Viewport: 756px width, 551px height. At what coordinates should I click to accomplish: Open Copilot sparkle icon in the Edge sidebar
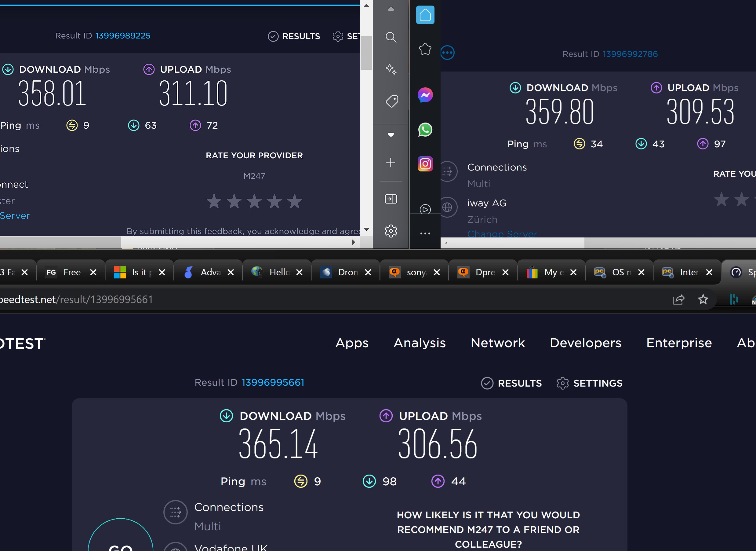tap(391, 69)
